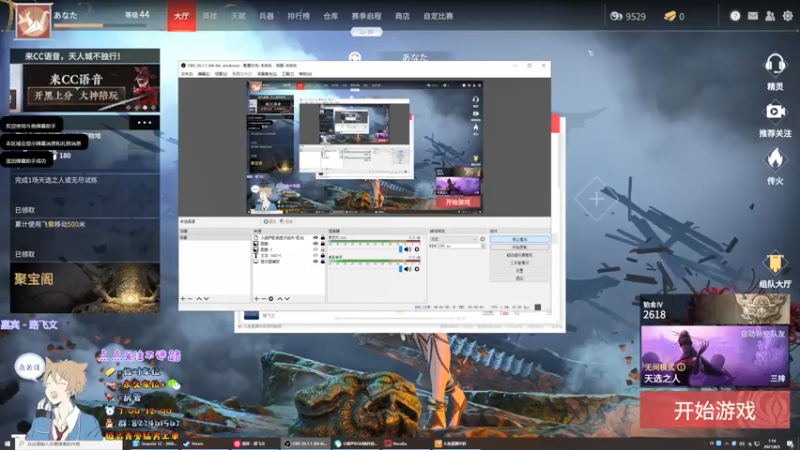Move scene down in OBS scenes panel
Viewport: 800px width, 450px height.
click(x=206, y=298)
